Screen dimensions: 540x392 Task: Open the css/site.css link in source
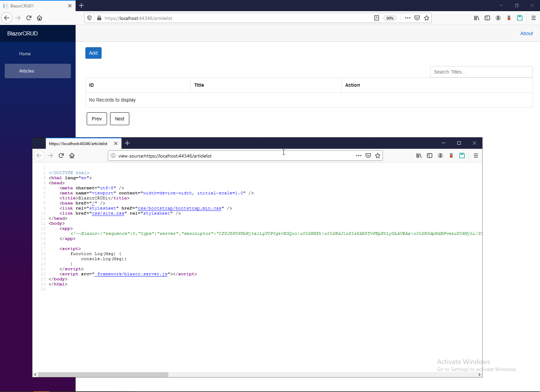pyautogui.click(x=108, y=213)
